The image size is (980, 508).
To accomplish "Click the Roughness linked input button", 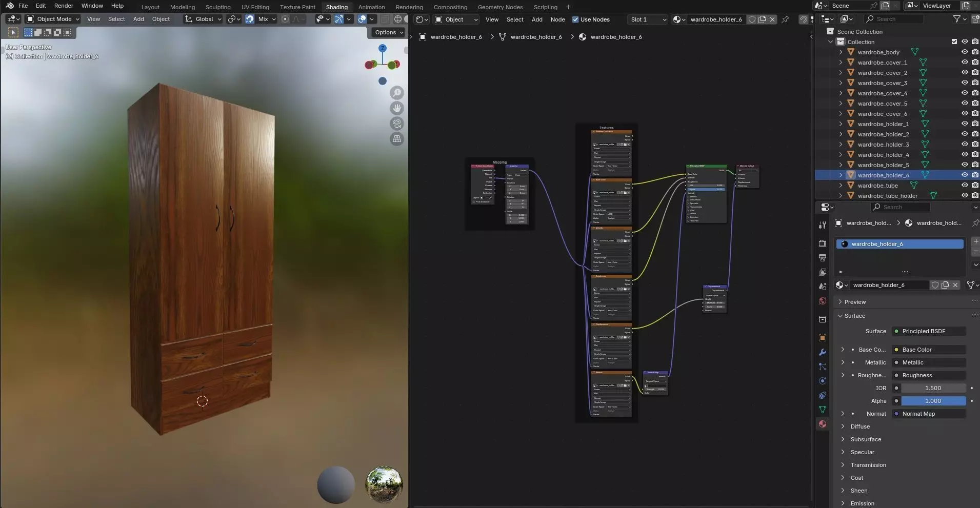I will point(929,375).
